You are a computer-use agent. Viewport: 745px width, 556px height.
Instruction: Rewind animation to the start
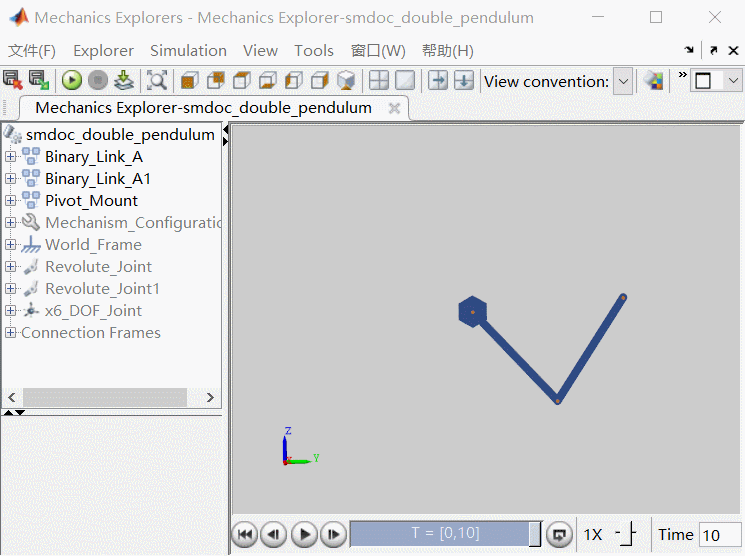point(245,535)
